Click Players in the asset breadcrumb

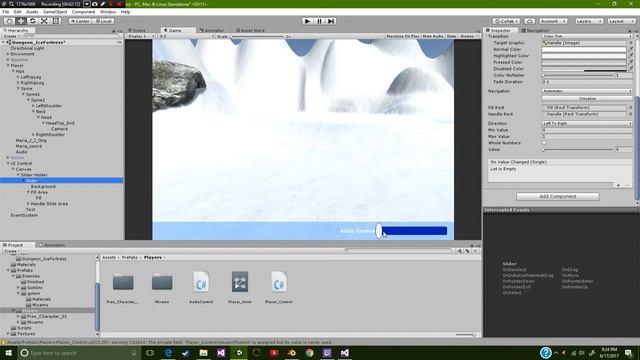tap(153, 258)
